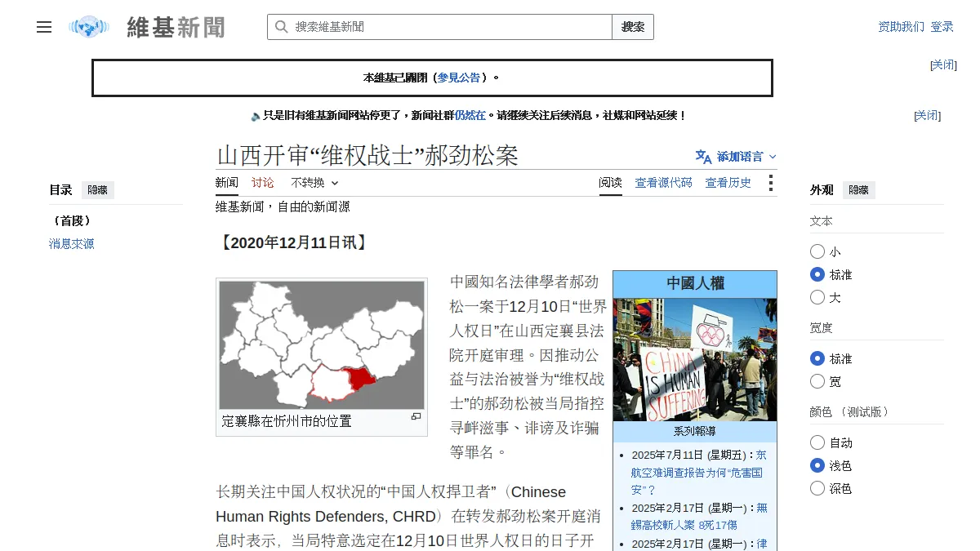
Task: Open the 参見公告 announcement link
Action: pyautogui.click(x=459, y=78)
